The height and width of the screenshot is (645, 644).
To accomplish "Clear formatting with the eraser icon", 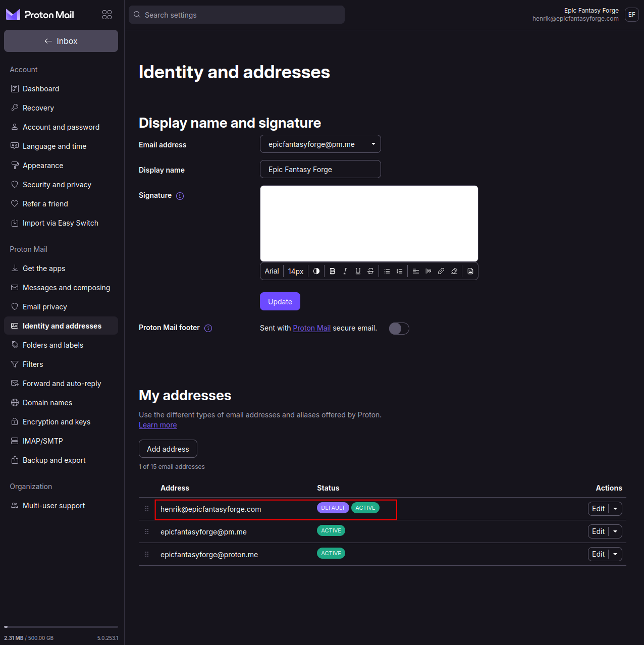I will pyautogui.click(x=454, y=271).
